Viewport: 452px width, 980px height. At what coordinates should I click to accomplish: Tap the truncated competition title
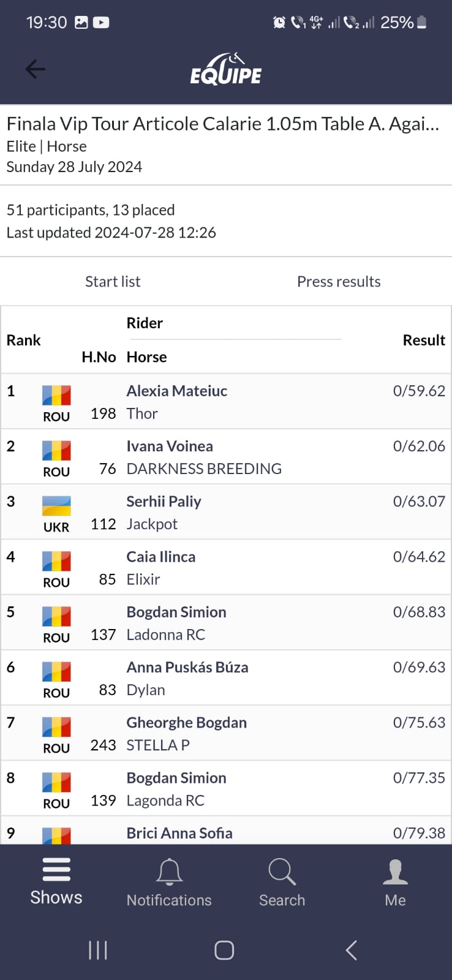tap(223, 124)
